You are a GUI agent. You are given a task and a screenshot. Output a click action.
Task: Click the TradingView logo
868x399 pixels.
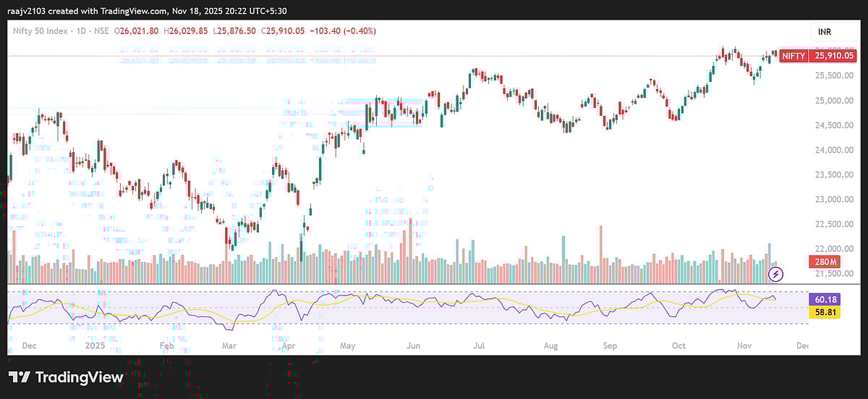click(x=67, y=377)
